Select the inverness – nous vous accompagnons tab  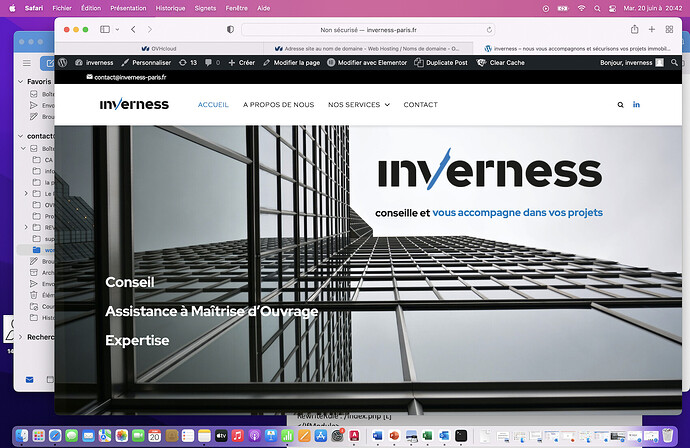(x=577, y=48)
